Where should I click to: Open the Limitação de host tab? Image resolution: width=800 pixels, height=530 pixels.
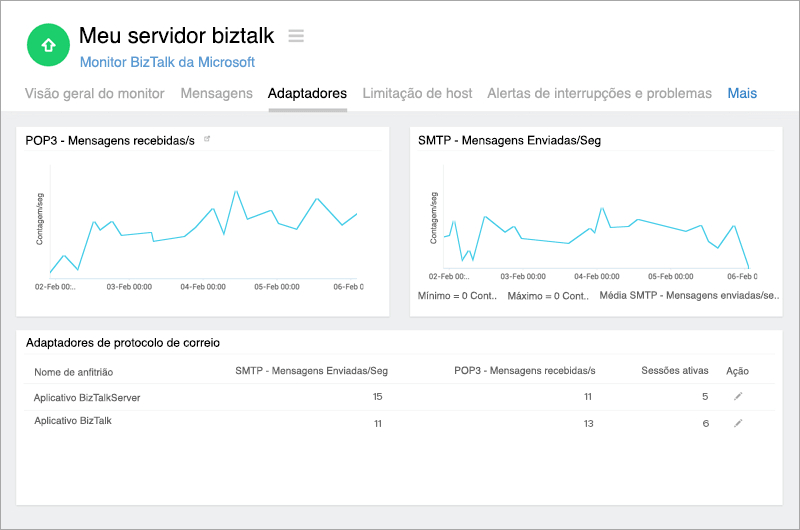click(x=417, y=93)
